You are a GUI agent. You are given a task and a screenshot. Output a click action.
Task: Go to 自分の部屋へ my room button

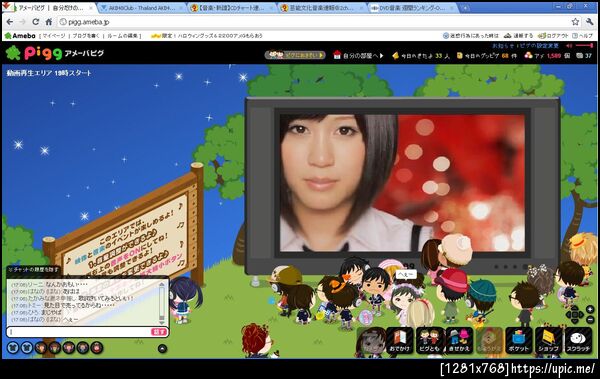pyautogui.click(x=358, y=56)
